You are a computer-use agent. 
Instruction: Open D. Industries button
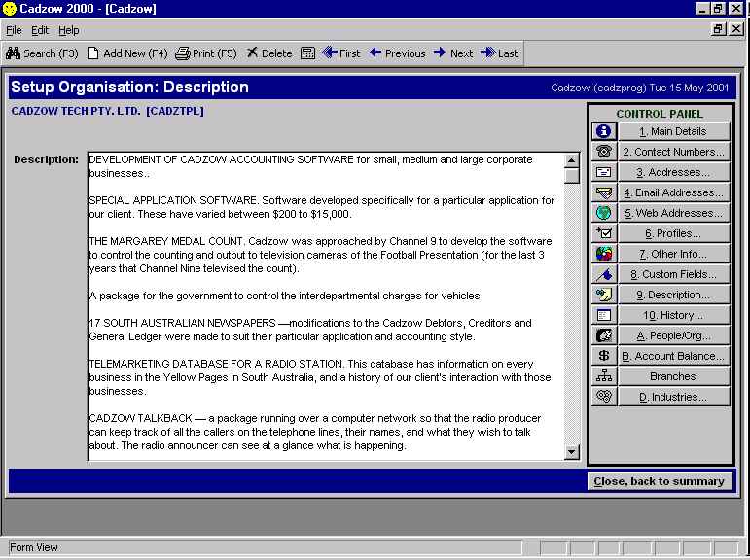[x=673, y=397]
